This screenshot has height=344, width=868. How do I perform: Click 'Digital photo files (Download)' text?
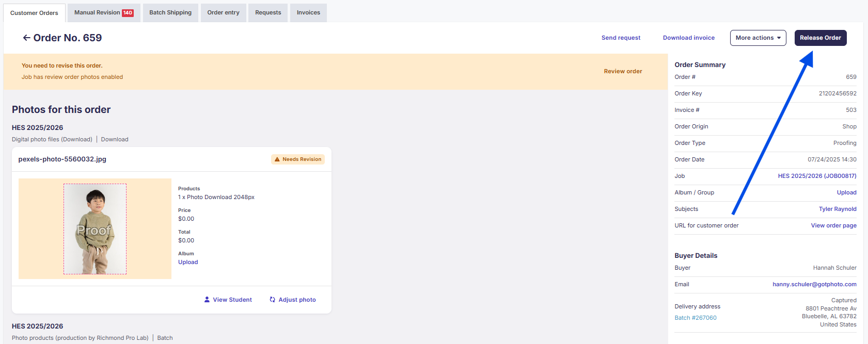pyautogui.click(x=52, y=139)
